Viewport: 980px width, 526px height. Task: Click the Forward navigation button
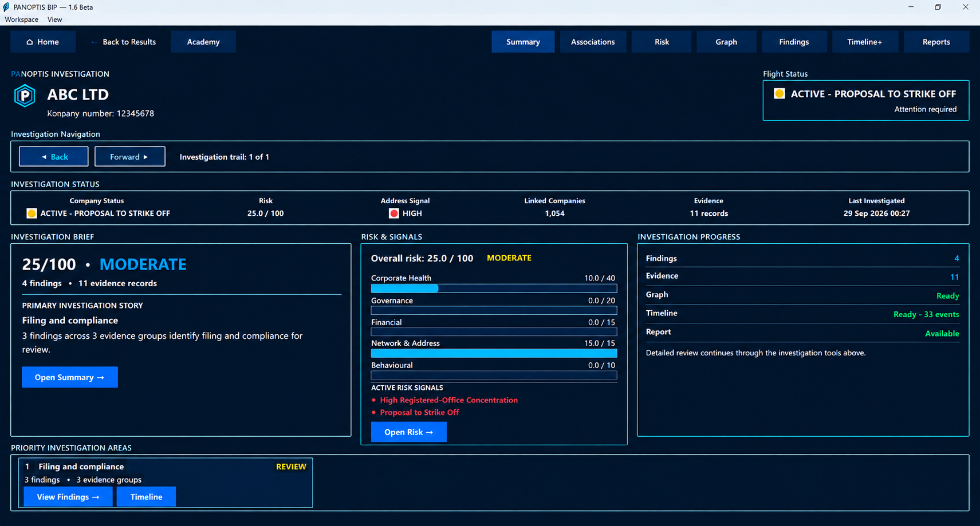(x=130, y=157)
